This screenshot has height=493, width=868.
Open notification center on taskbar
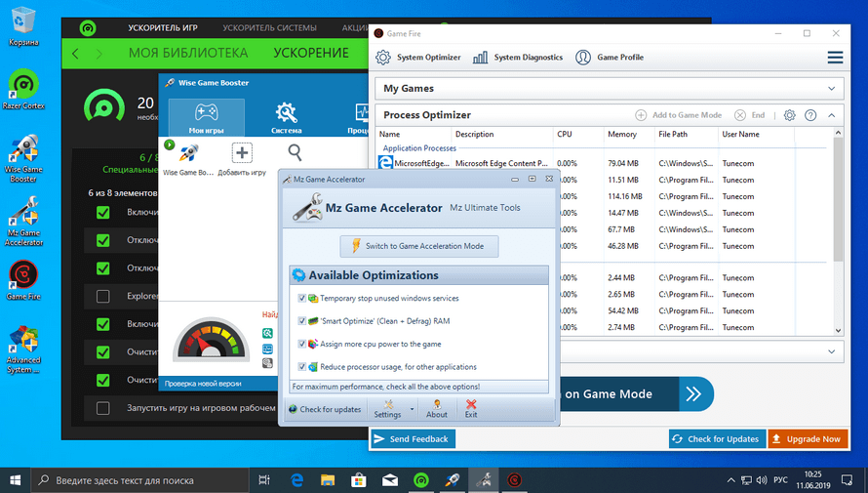[847, 480]
